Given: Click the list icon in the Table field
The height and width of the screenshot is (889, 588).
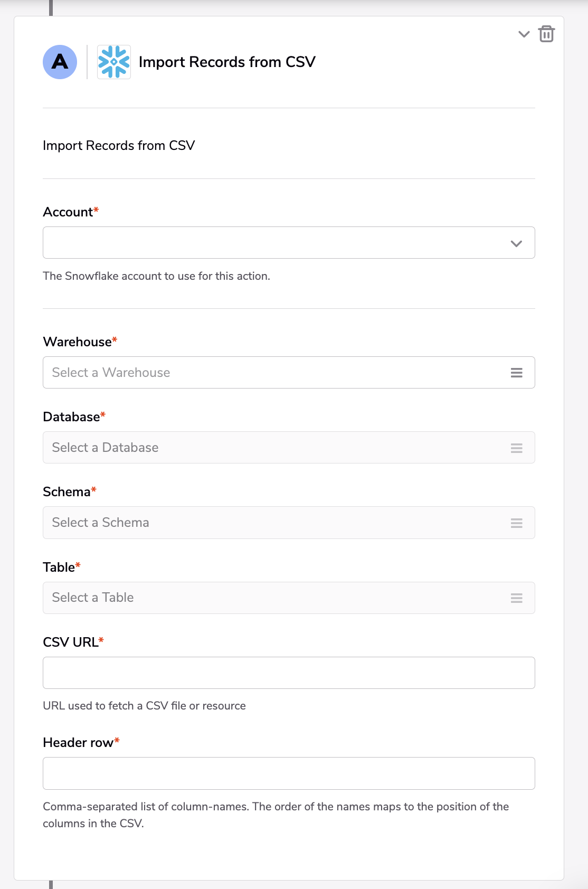Looking at the screenshot, I should [517, 598].
